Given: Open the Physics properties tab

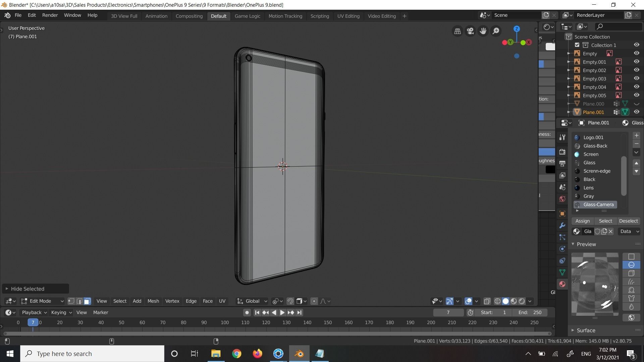Looking at the screenshot, I should click(562, 249).
